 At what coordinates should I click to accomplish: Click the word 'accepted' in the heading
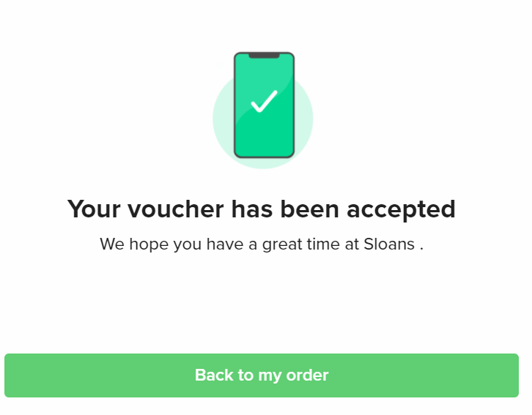tap(401, 210)
